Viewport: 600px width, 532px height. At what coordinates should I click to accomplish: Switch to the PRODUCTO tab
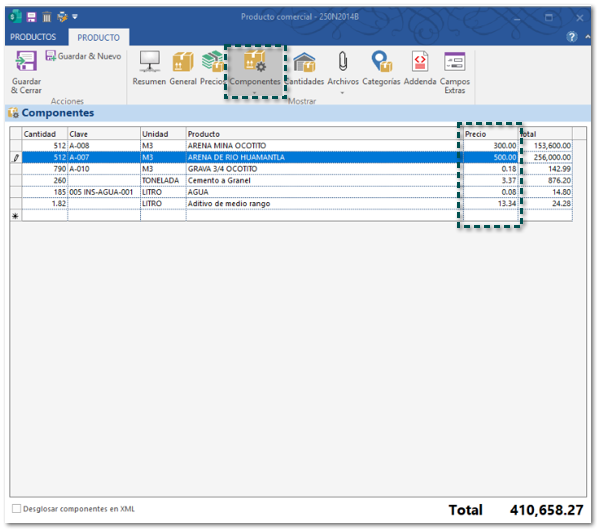coord(98,36)
